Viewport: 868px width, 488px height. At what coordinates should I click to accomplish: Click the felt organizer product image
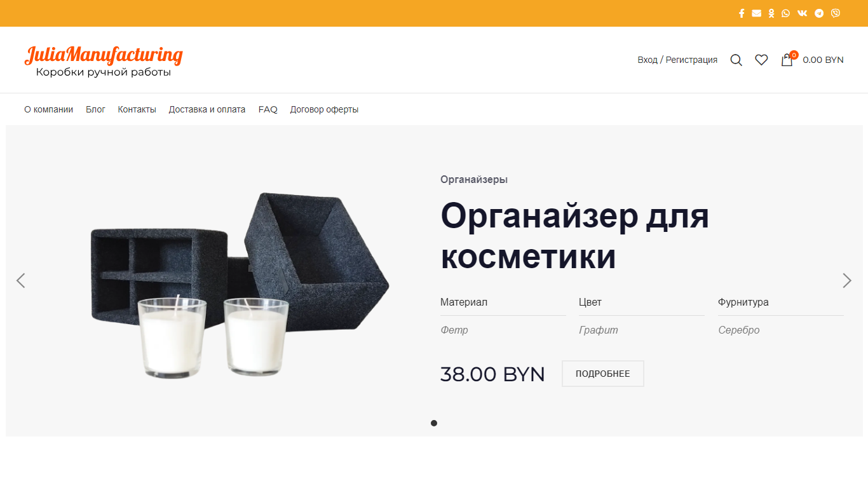[240, 283]
